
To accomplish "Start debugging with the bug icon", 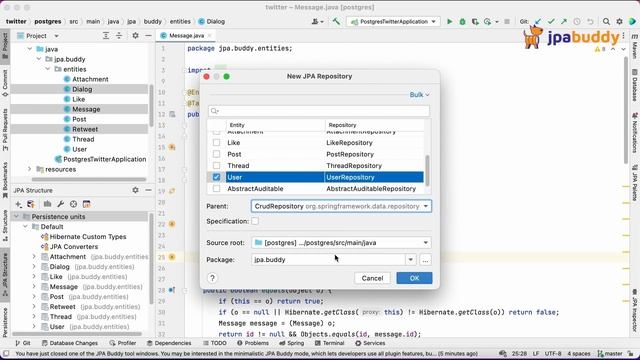I will coord(462,22).
